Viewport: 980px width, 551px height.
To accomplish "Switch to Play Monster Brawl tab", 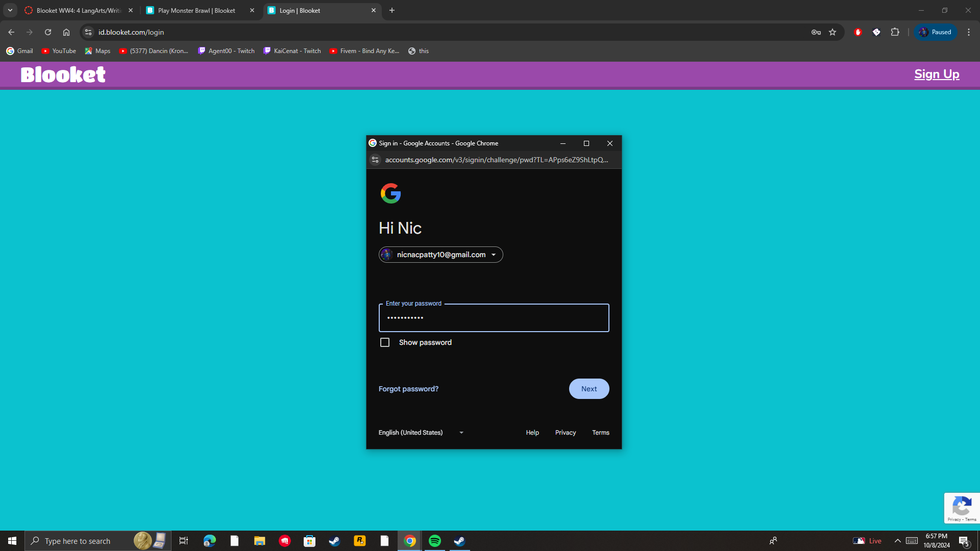I will tap(197, 10).
